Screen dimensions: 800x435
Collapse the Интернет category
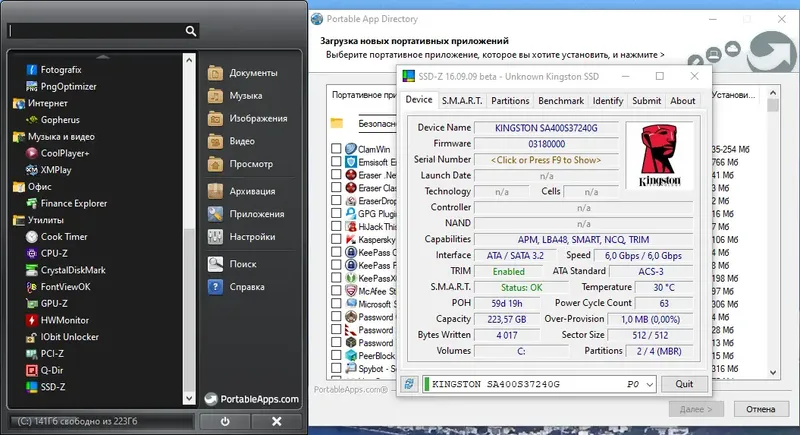pyautogui.click(x=40, y=103)
